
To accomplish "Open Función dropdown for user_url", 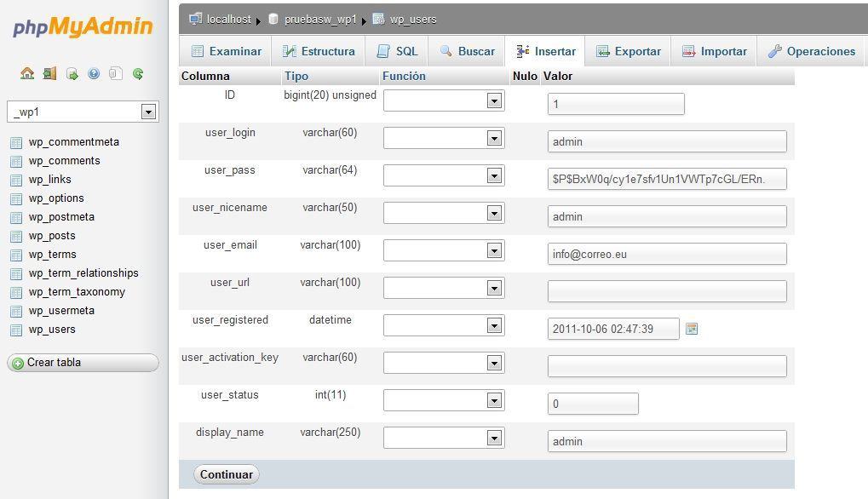I will 444,288.
